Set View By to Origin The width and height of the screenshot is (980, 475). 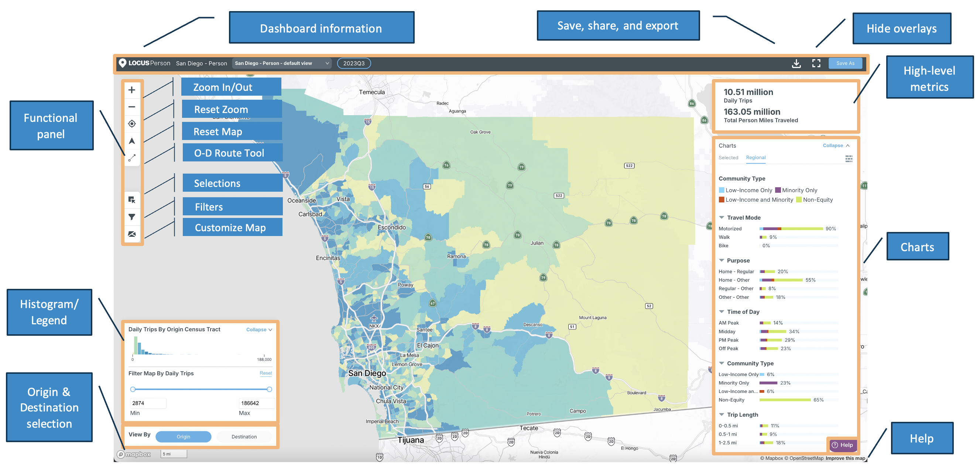pyautogui.click(x=184, y=437)
